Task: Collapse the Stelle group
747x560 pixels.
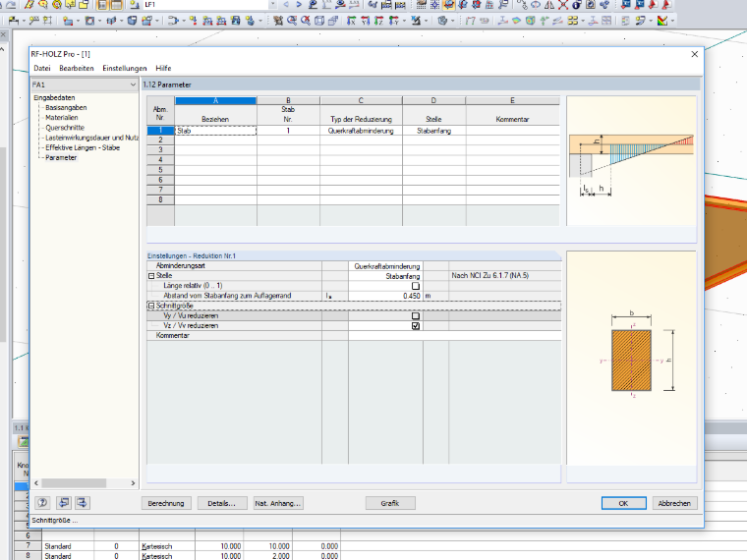Action: coord(151,276)
